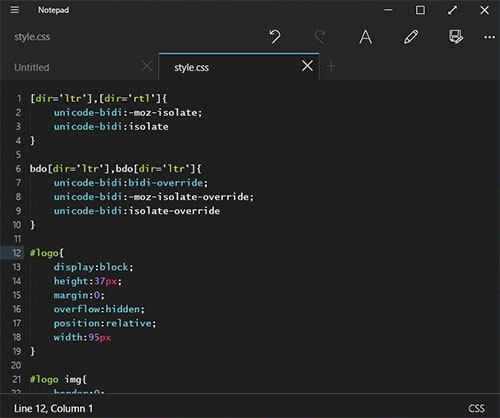
Task: Close the Untitled tab
Action: click(147, 66)
